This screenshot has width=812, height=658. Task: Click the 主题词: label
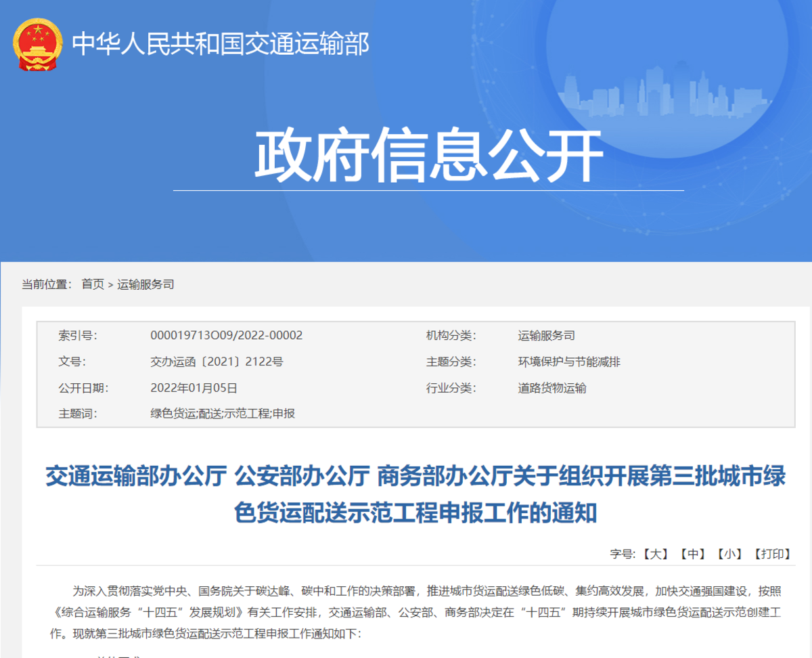point(77,413)
